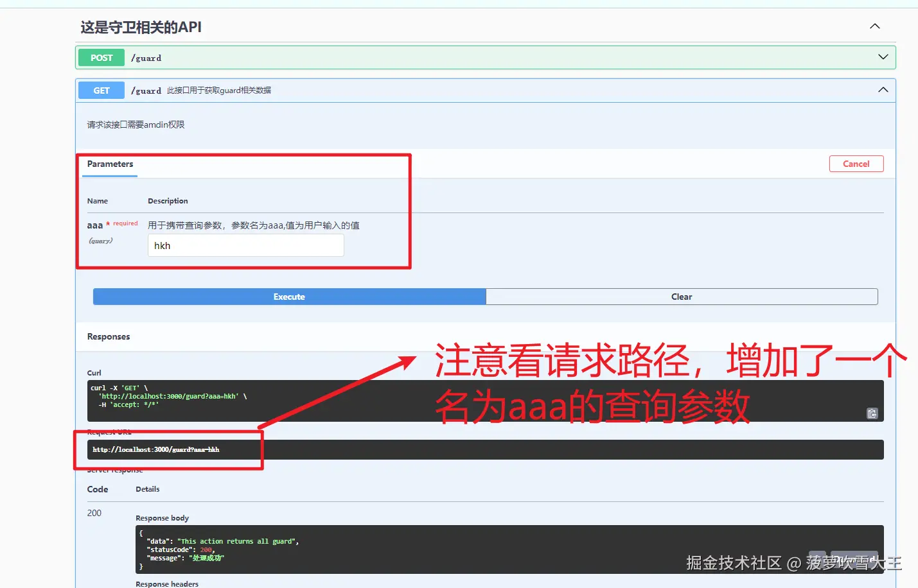
Task: Cancel the try-it-out mode
Action: point(856,164)
